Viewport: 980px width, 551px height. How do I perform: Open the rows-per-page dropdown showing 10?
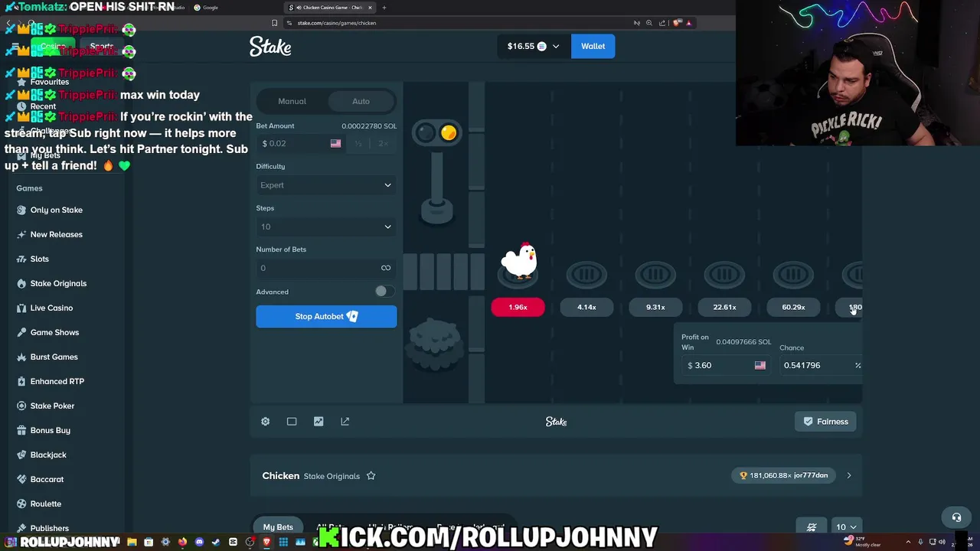point(845,527)
